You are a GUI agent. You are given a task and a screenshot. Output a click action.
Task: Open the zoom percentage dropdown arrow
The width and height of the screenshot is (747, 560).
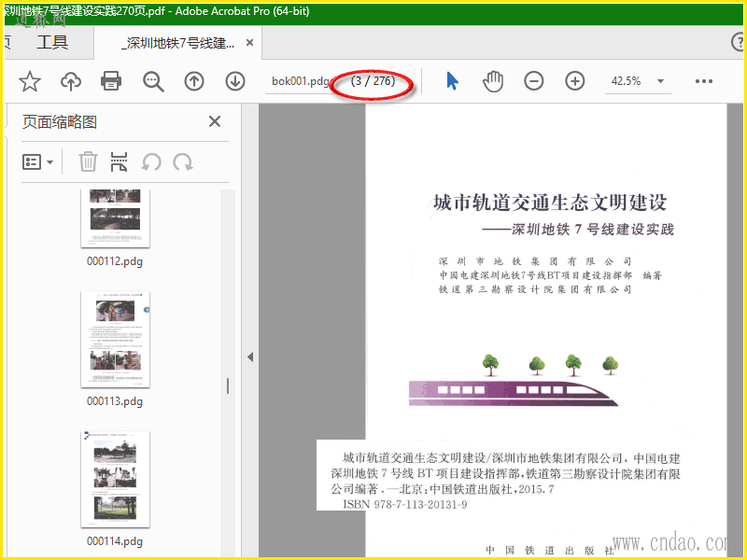[x=661, y=81]
